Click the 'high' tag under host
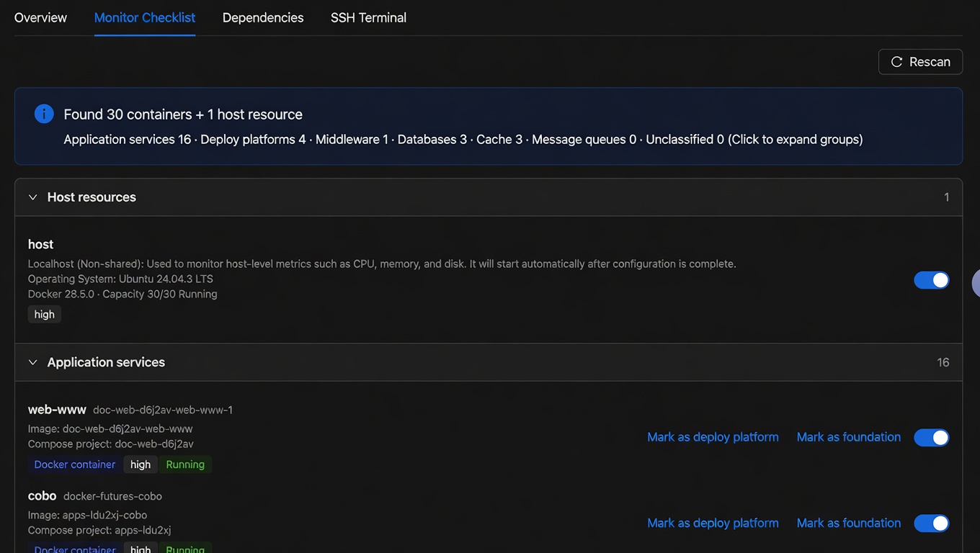Image resolution: width=980 pixels, height=553 pixels. tap(45, 315)
